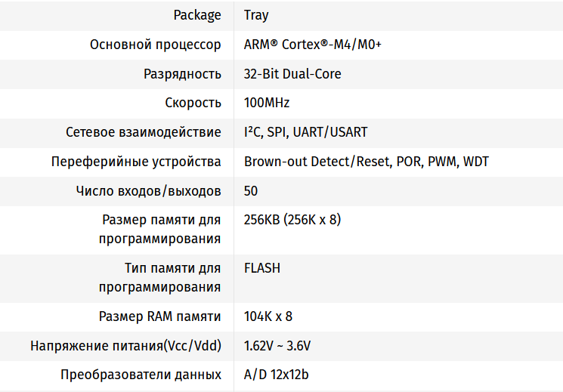This screenshot has width=563, height=392.
Task: Click the Размер RAM памяти label
Action: coord(159,316)
